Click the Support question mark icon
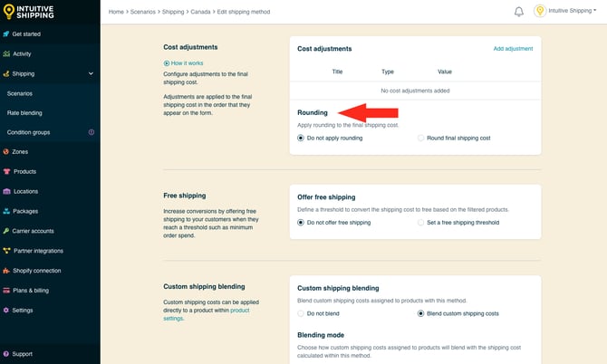 5,354
